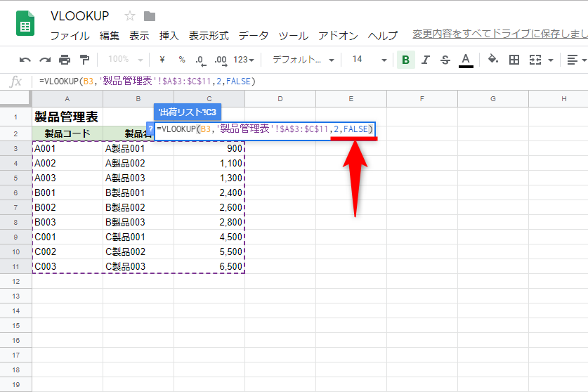Toggle bold formatting
Screen dimensions: 588x392
point(406,60)
